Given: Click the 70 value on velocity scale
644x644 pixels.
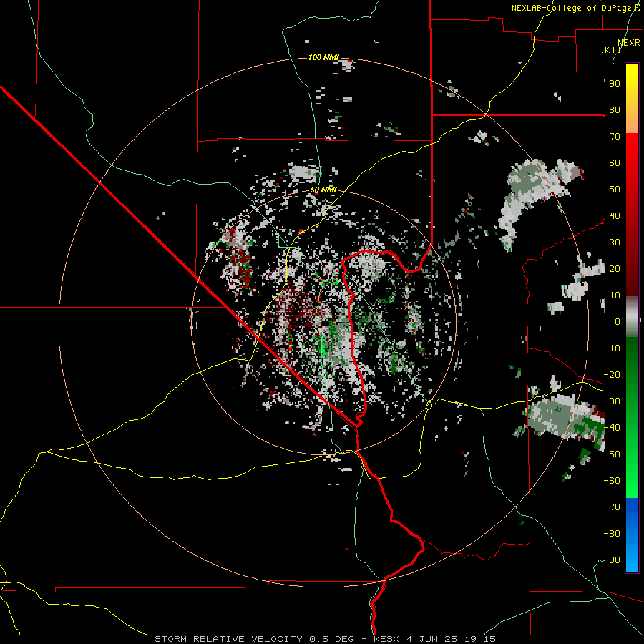Looking at the screenshot, I should (x=615, y=137).
